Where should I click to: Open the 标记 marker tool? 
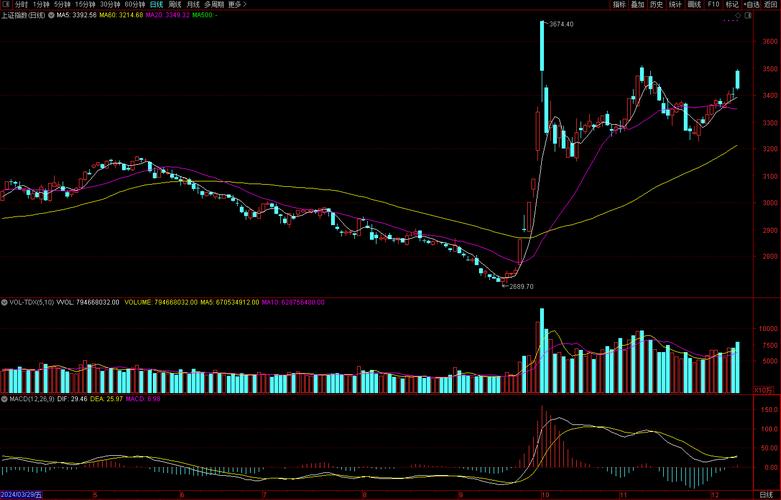(x=732, y=5)
